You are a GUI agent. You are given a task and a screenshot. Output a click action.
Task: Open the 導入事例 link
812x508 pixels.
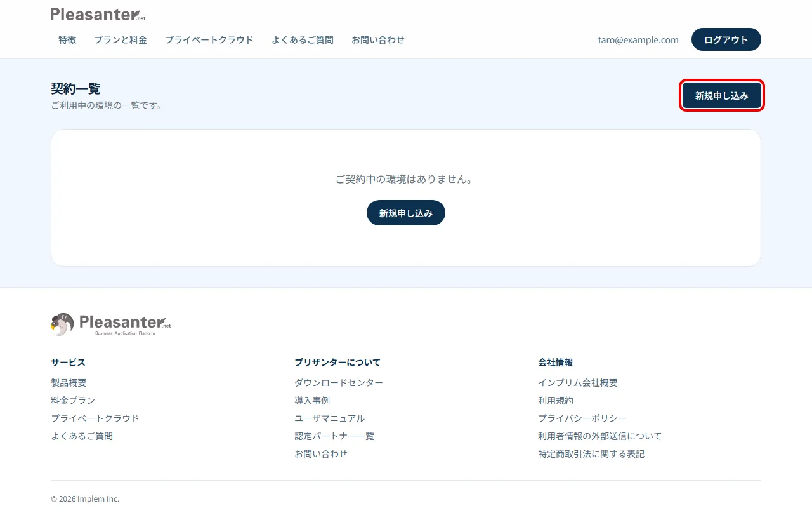312,401
